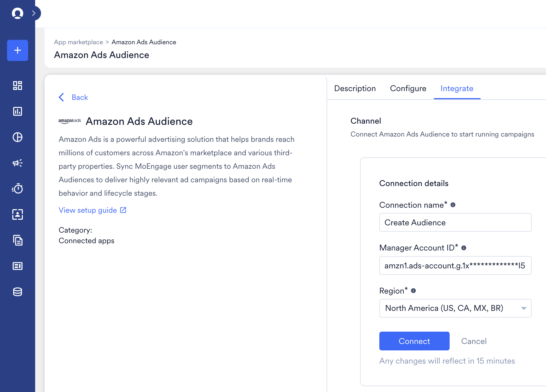
Task: Show info tooltip for Connection name
Action: pos(453,205)
